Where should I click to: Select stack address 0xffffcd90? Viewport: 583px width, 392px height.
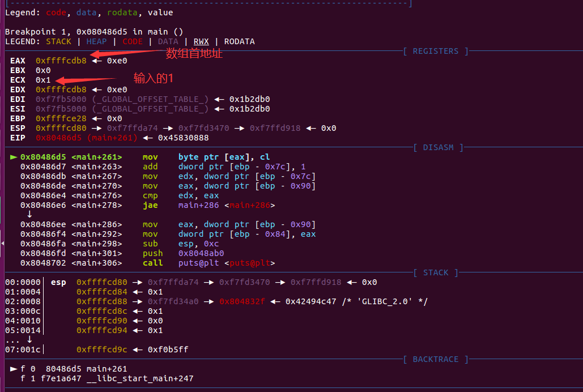coord(102,321)
